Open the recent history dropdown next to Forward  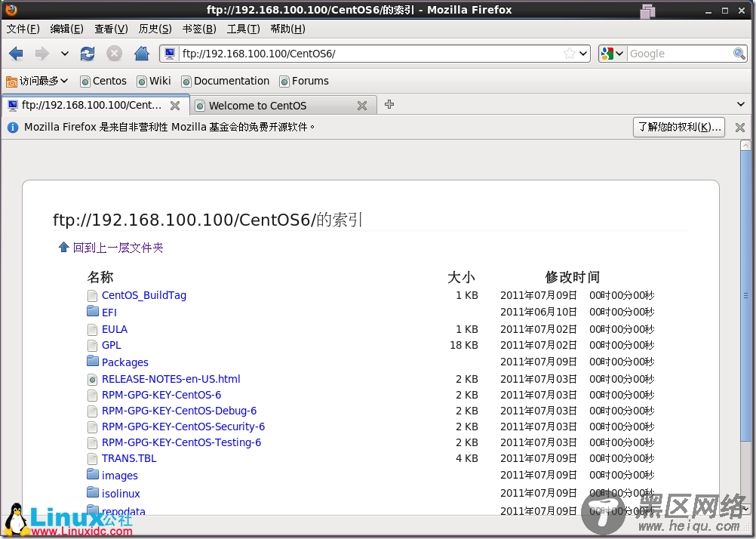(65, 54)
